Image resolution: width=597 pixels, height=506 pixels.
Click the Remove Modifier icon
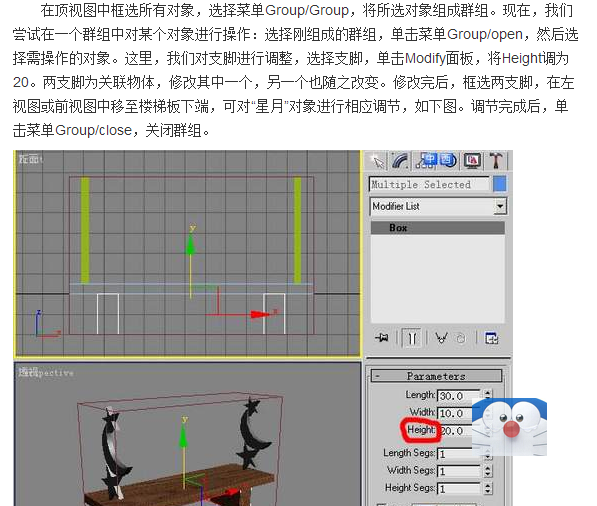[x=461, y=338]
